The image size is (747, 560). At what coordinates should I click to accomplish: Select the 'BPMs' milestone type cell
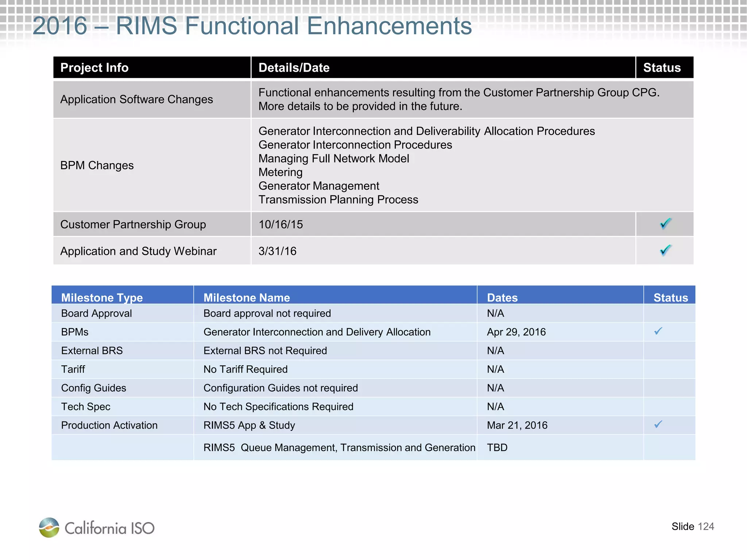(123, 332)
